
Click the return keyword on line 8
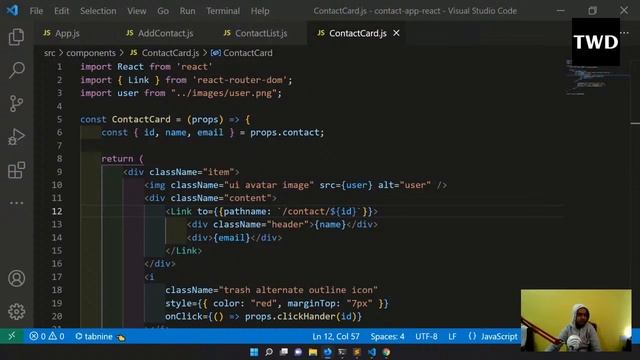[x=117, y=159]
